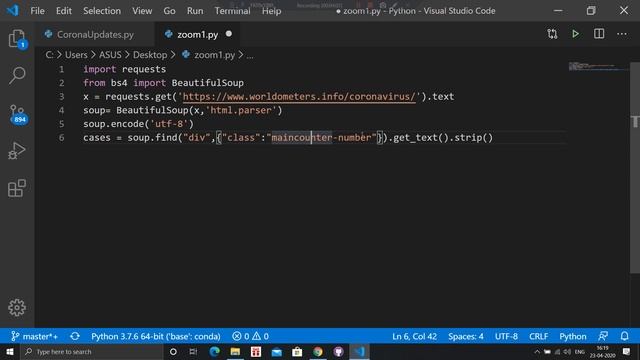This screenshot has width=640, height=360.
Task: Select the zoom1.py editor tab
Action: pyautogui.click(x=198, y=34)
